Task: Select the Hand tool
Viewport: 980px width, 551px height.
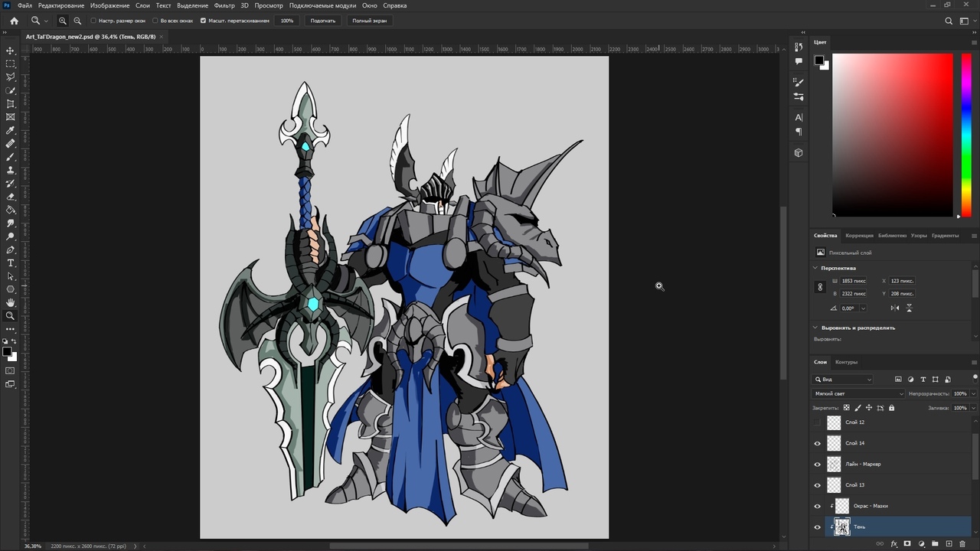Action: 10,302
